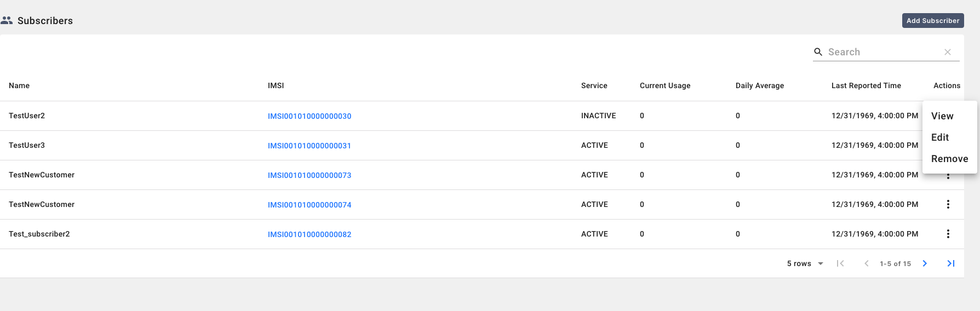Sort by the Name column header

19,85
